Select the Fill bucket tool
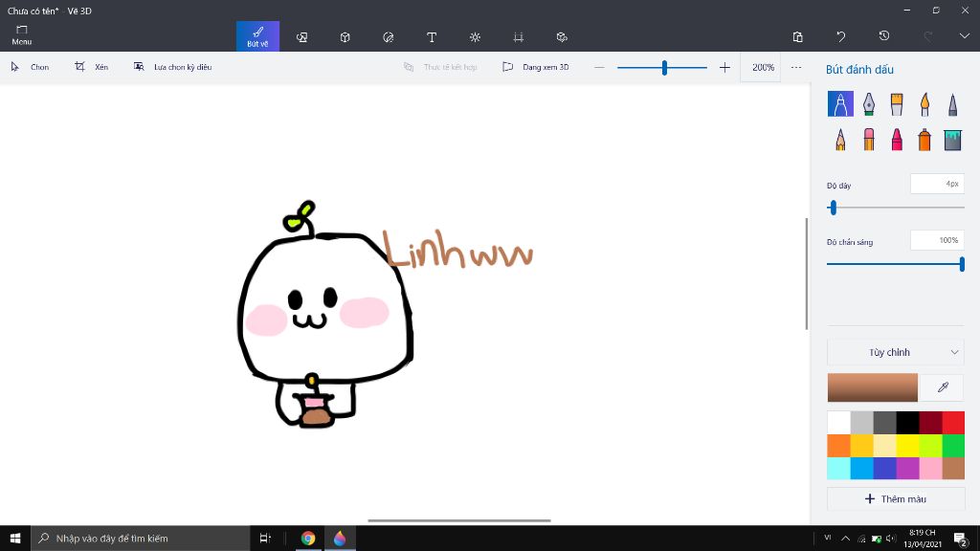Image resolution: width=980 pixels, height=551 pixels. pos(952,140)
